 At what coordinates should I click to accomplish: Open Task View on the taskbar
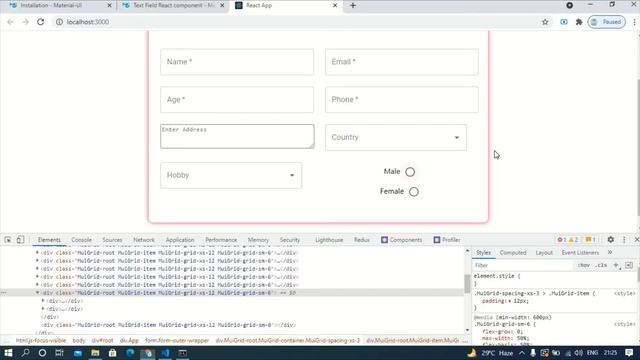click(x=60, y=353)
